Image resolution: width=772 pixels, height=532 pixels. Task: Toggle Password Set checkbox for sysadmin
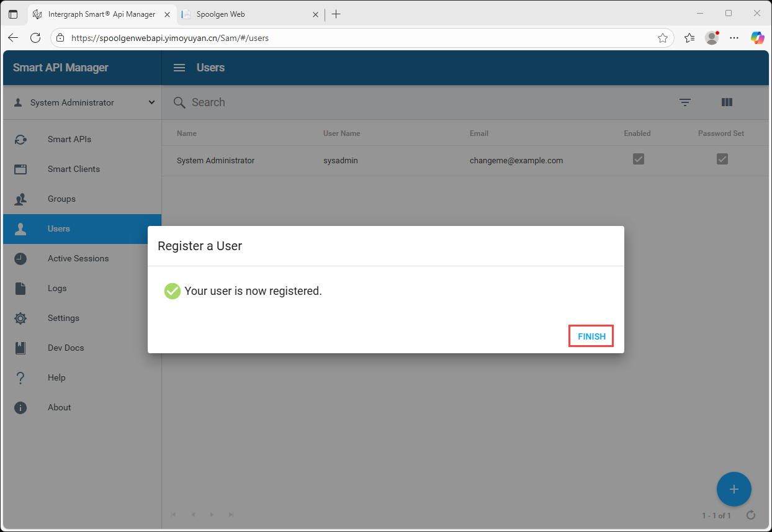(722, 160)
